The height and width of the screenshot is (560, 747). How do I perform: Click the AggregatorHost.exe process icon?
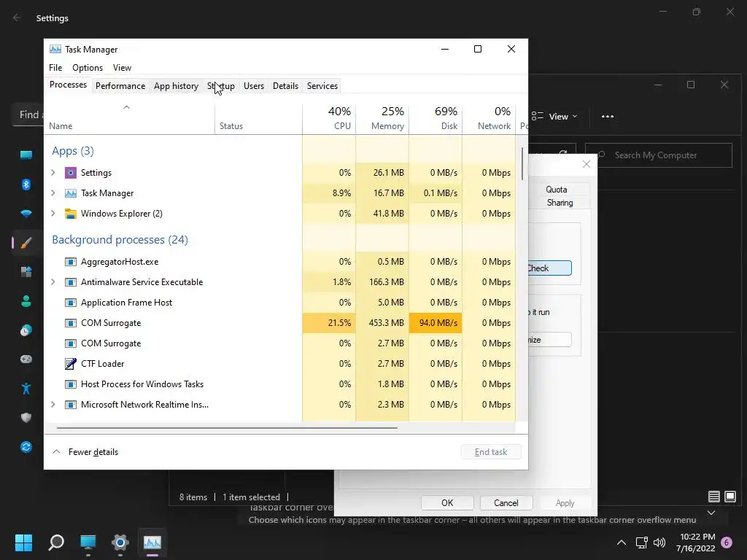(x=71, y=262)
